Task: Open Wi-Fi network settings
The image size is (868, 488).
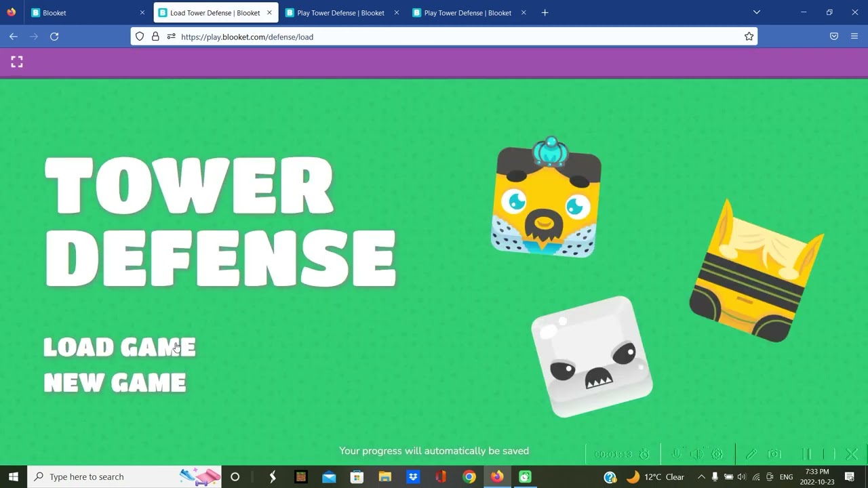Action: coord(756,477)
